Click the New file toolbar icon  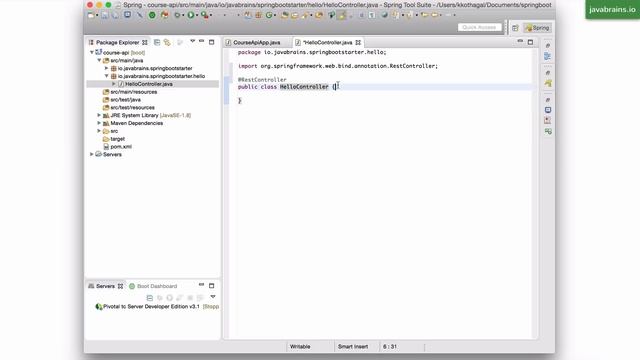coord(91,15)
